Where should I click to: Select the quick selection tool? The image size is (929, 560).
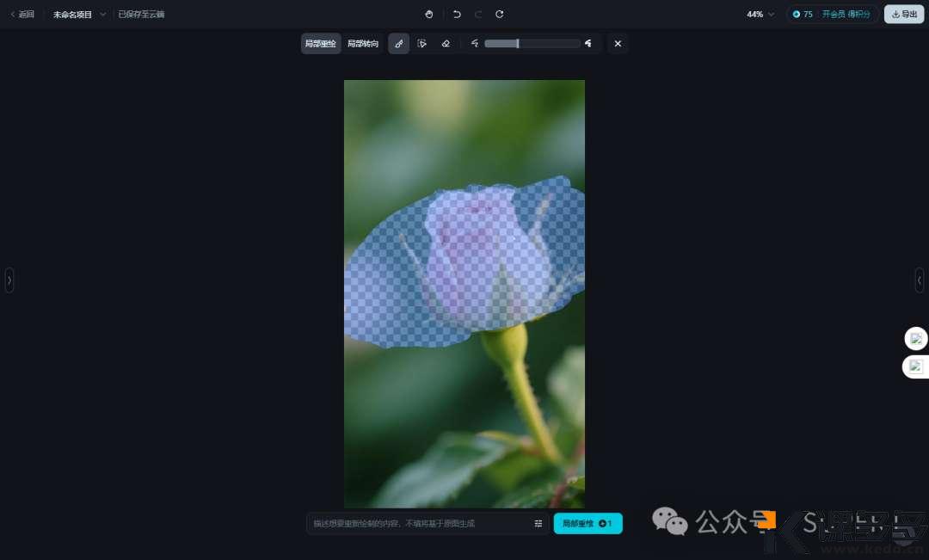(x=421, y=44)
